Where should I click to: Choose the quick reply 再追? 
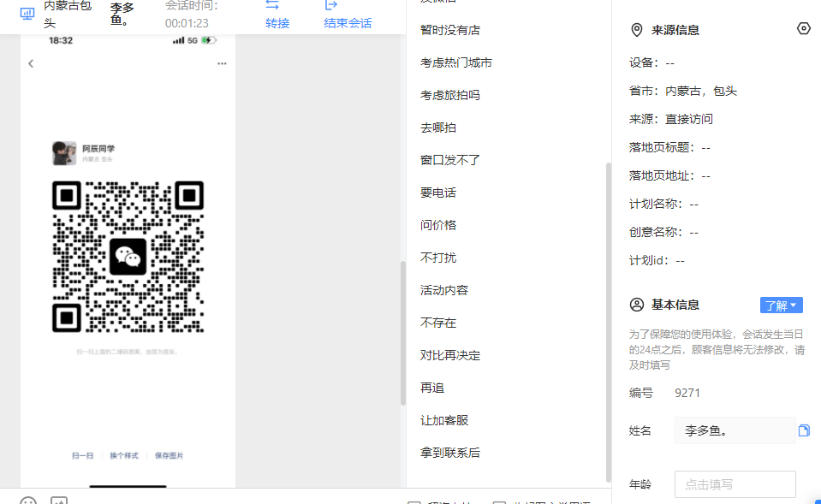point(432,388)
